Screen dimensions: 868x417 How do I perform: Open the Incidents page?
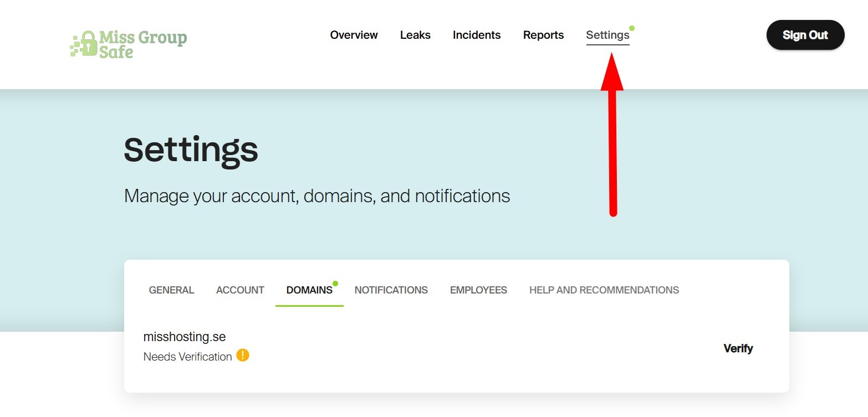476,35
